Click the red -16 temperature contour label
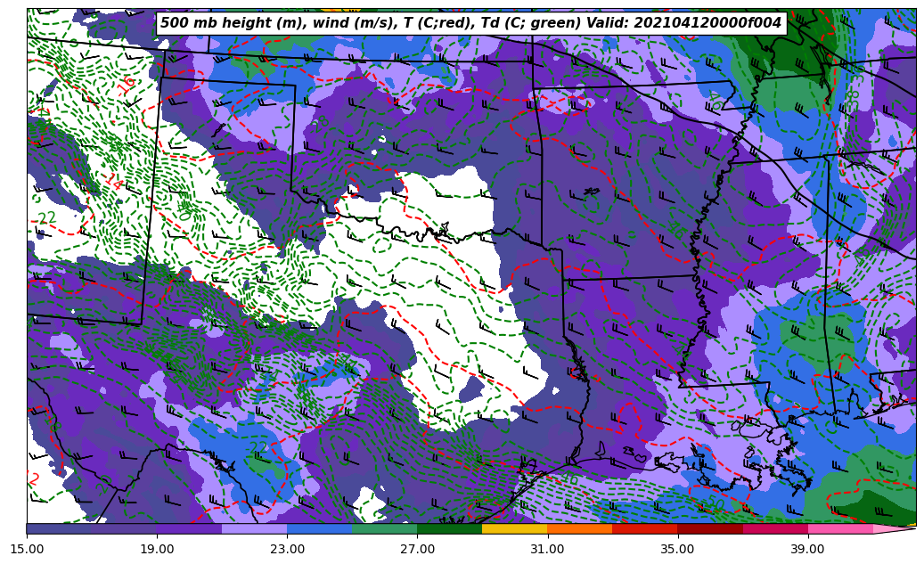 click(127, 86)
